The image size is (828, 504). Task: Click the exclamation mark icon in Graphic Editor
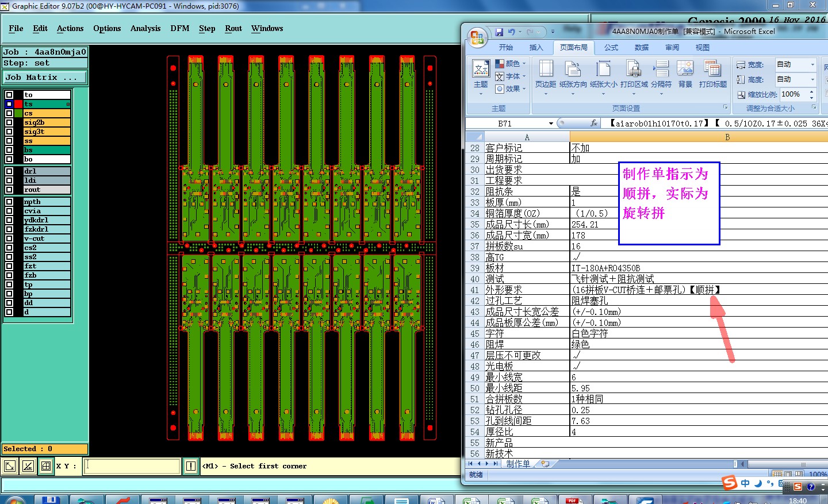pos(191,466)
